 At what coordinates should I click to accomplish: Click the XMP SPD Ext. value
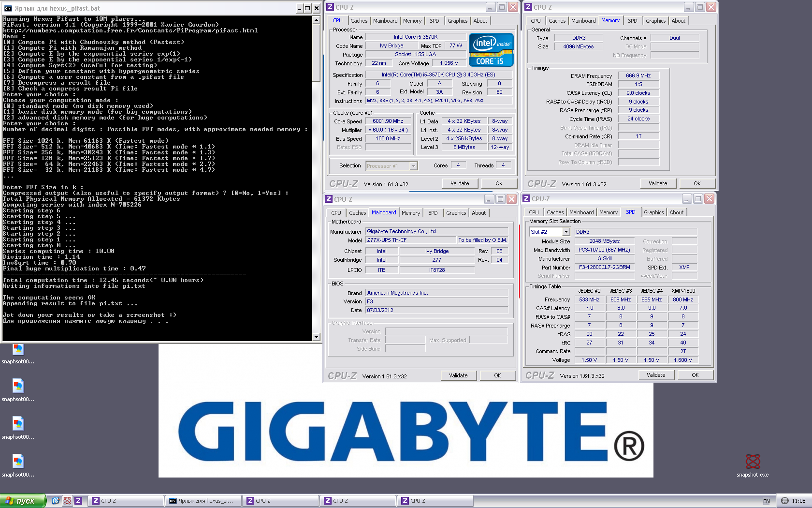[x=684, y=267]
